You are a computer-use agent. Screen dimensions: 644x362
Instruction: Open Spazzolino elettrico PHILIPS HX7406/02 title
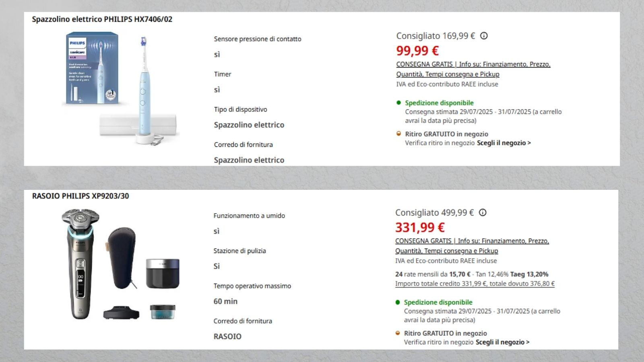[102, 19]
